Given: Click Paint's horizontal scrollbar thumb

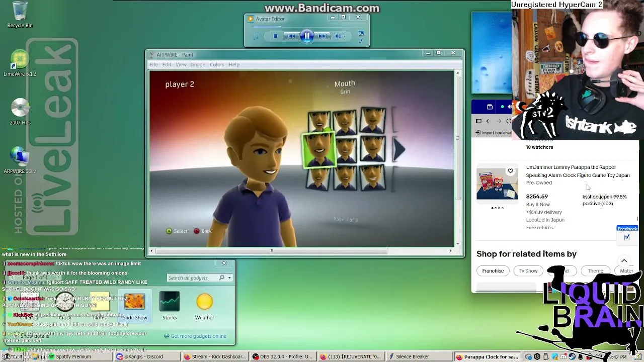Looking at the screenshot, I should click(271, 250).
